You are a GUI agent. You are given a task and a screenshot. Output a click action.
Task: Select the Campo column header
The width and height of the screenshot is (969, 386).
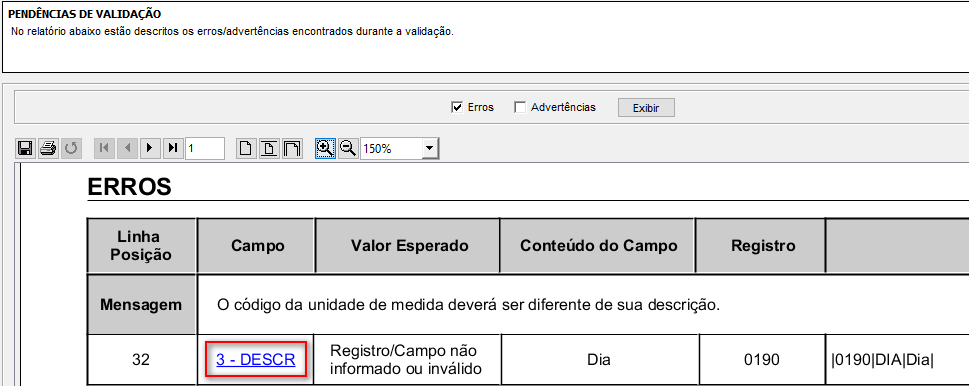click(x=258, y=246)
